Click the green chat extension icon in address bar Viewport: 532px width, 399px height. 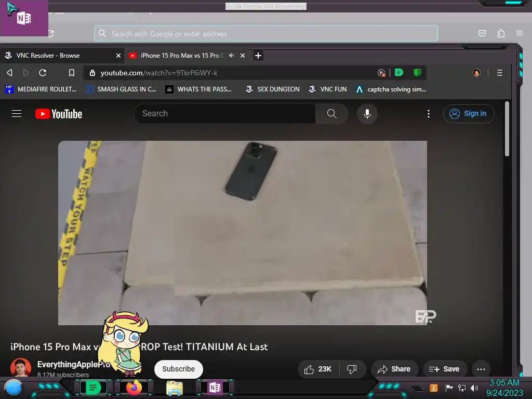[399, 72]
